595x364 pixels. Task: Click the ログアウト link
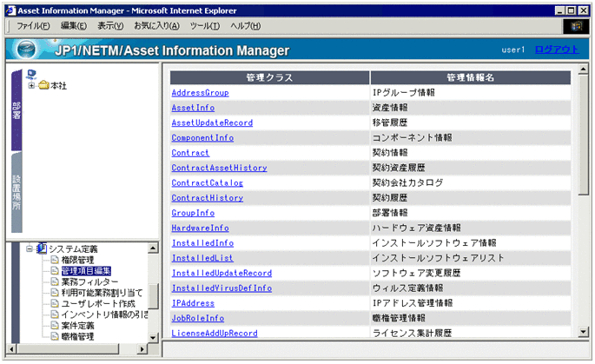[x=557, y=50]
